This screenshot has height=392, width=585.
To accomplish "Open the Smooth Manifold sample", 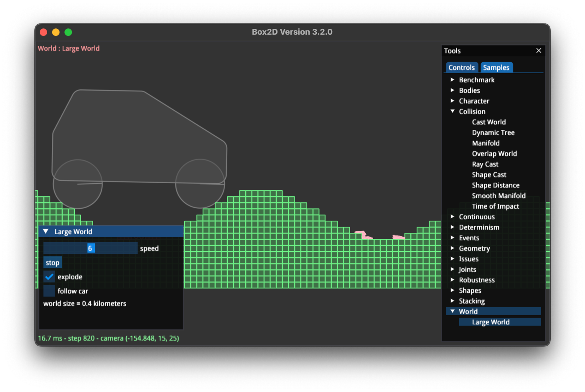I will click(499, 196).
